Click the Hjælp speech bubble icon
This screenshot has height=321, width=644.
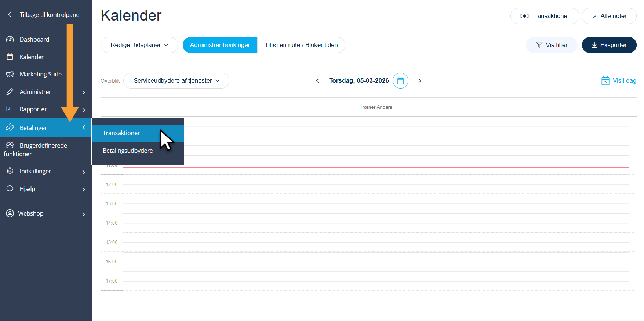coord(10,189)
